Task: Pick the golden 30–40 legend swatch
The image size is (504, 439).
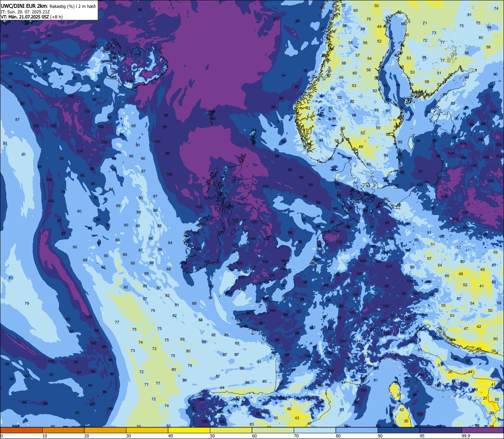Action: [x=147, y=430]
